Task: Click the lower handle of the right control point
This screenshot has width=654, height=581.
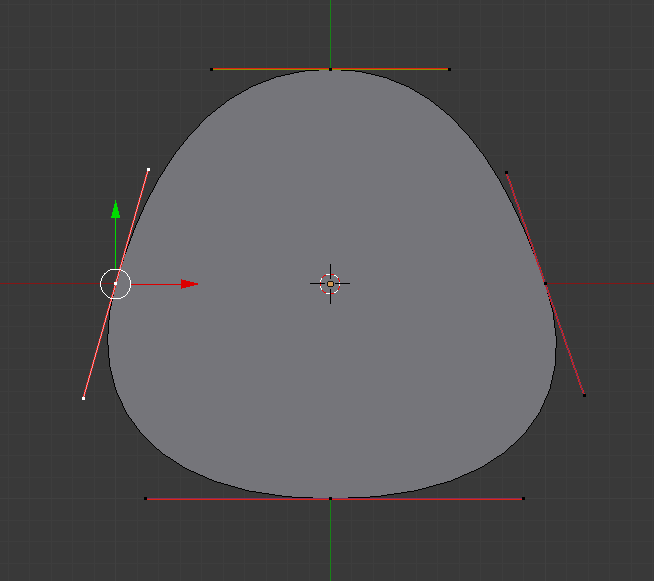Action: point(584,395)
